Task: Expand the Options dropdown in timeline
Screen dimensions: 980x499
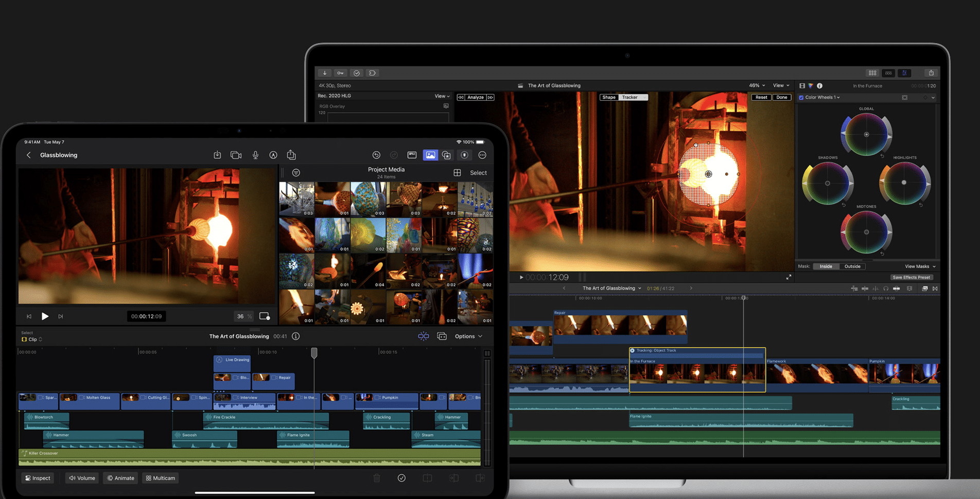Action: (x=468, y=336)
